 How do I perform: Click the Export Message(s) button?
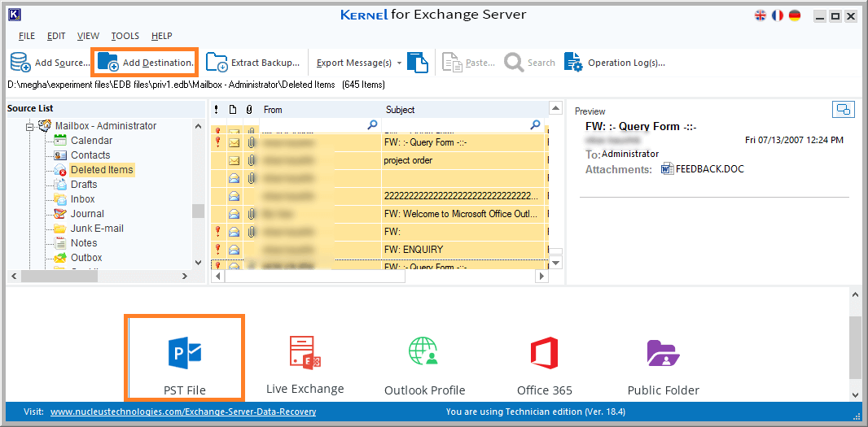pyautogui.click(x=354, y=63)
